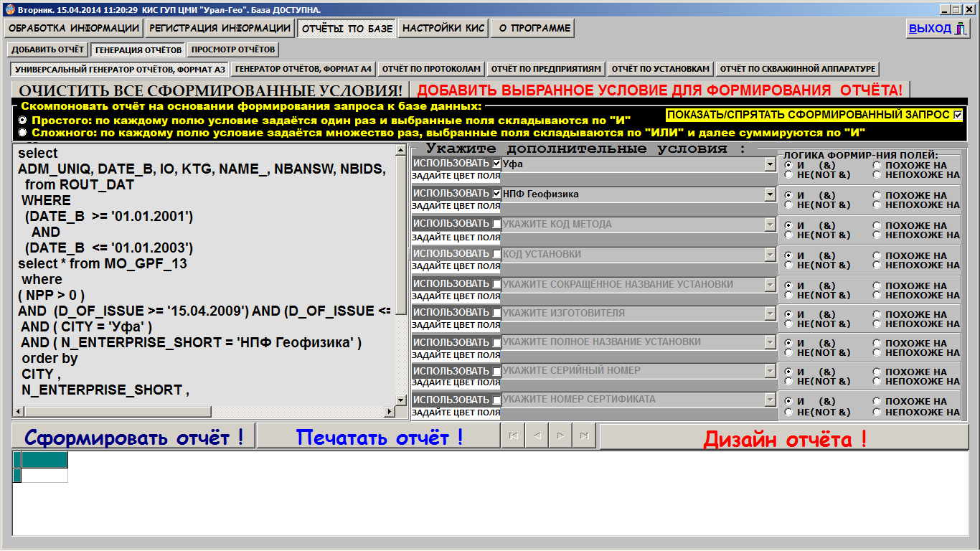Click the application icon in title bar
980x551 pixels.
point(10,9)
